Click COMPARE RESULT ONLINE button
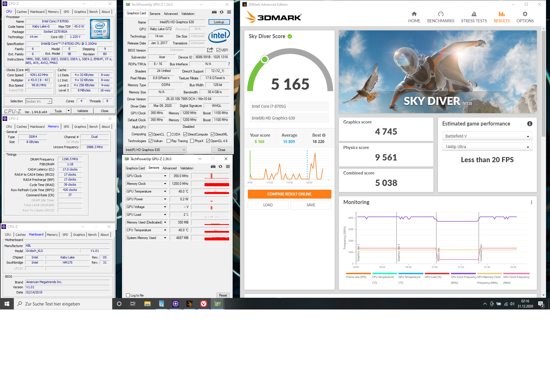The height and width of the screenshot is (392, 550). click(289, 194)
